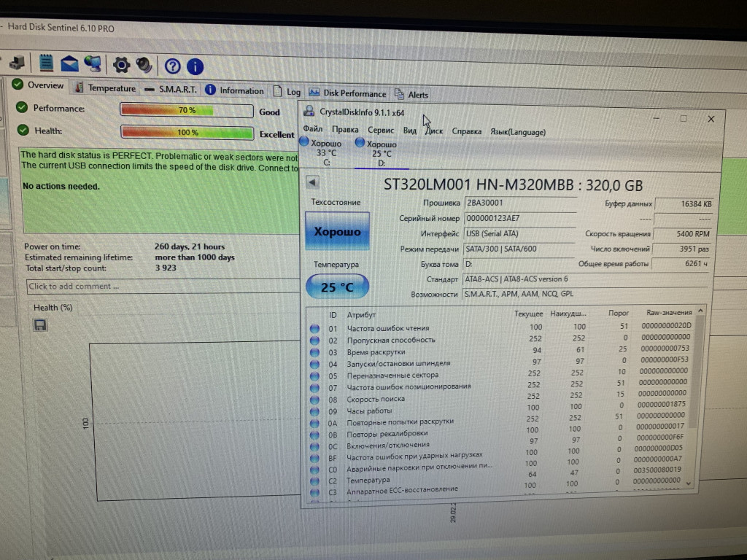Viewport: 747px width, 560px height.
Task: Click the CrystalDiskInfo title bar app icon
Action: [x=309, y=112]
